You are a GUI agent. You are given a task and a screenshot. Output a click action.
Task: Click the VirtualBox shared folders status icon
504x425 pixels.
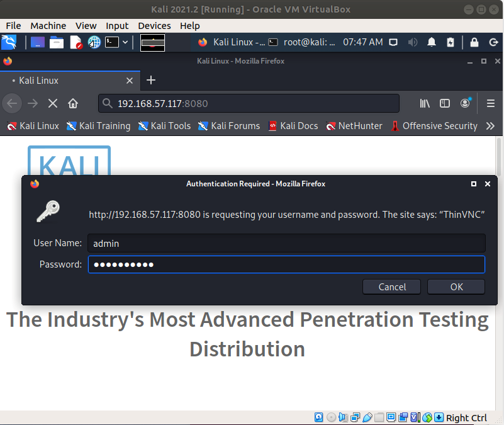379,417
